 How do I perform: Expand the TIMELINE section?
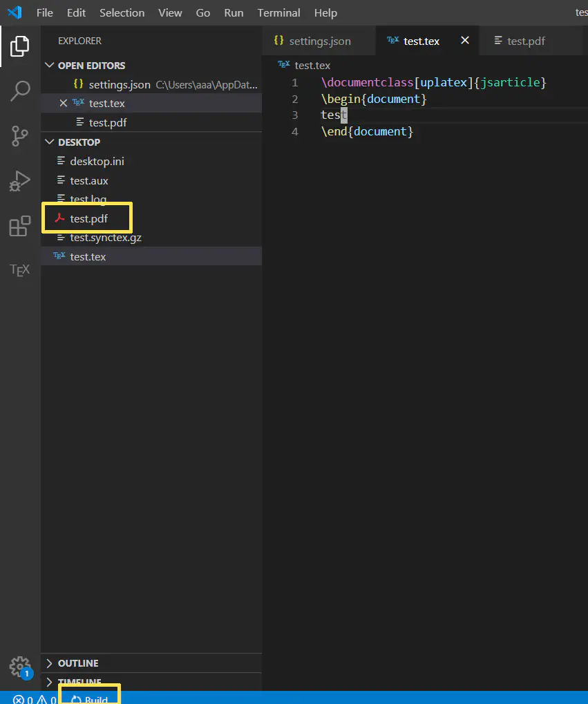point(79,682)
